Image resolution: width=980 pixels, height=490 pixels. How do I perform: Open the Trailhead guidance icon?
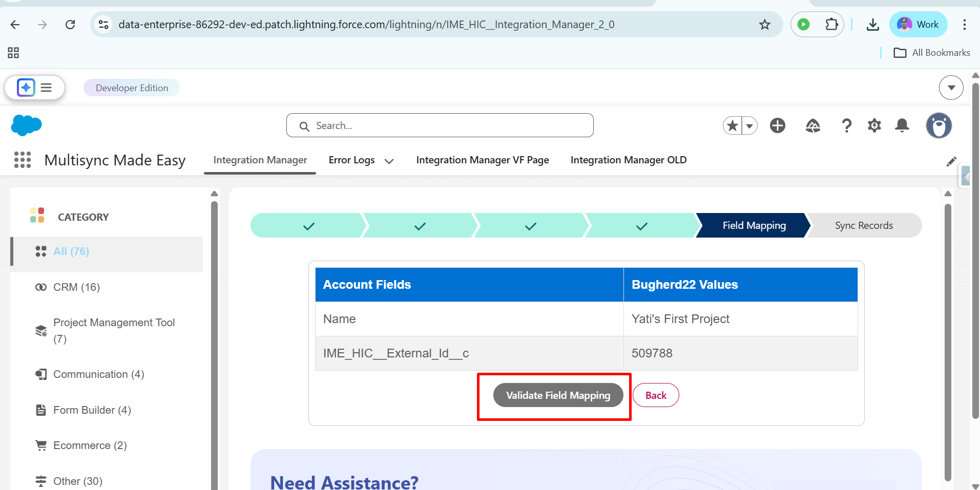(x=813, y=125)
